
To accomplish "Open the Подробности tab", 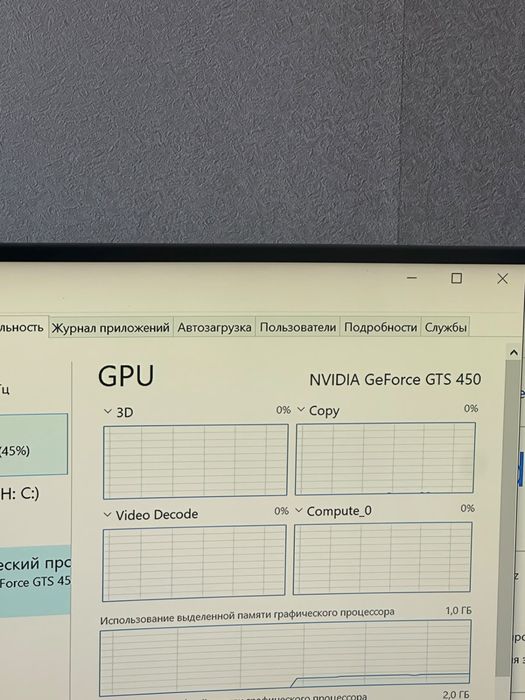I will (x=380, y=327).
